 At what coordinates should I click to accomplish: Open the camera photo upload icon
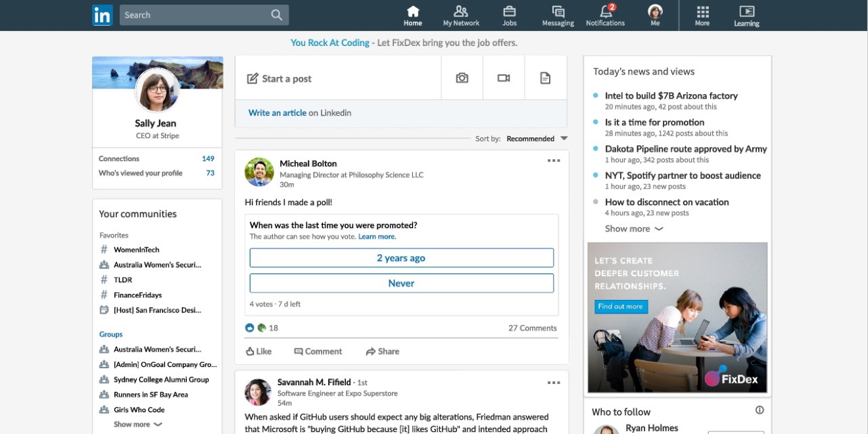coord(462,78)
